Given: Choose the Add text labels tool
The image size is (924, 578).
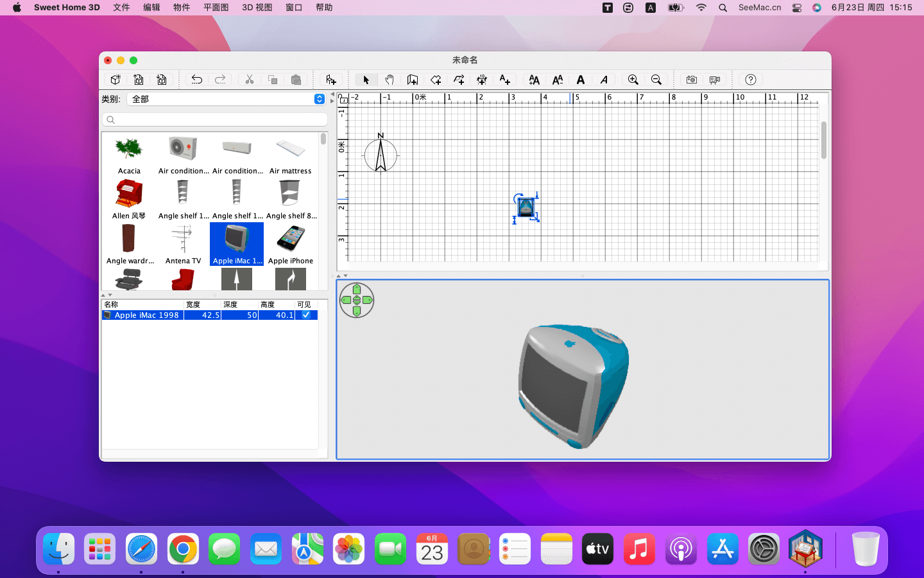Looking at the screenshot, I should click(x=505, y=80).
